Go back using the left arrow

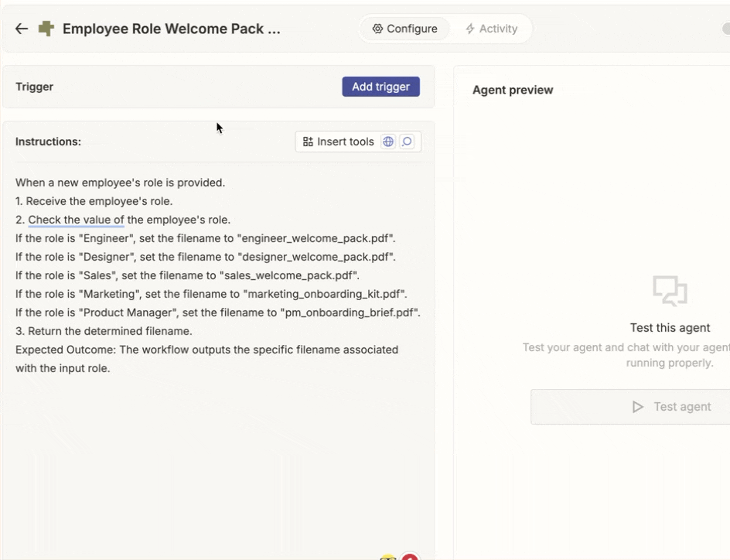coord(22,29)
